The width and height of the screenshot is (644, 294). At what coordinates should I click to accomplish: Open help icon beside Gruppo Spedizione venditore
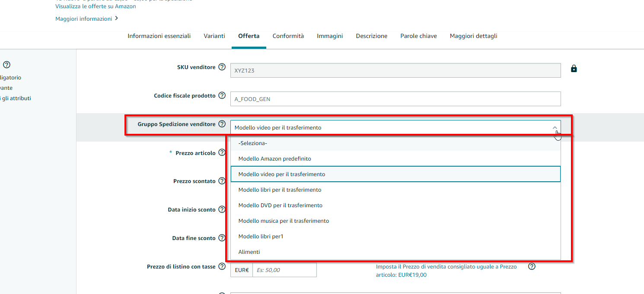click(222, 124)
